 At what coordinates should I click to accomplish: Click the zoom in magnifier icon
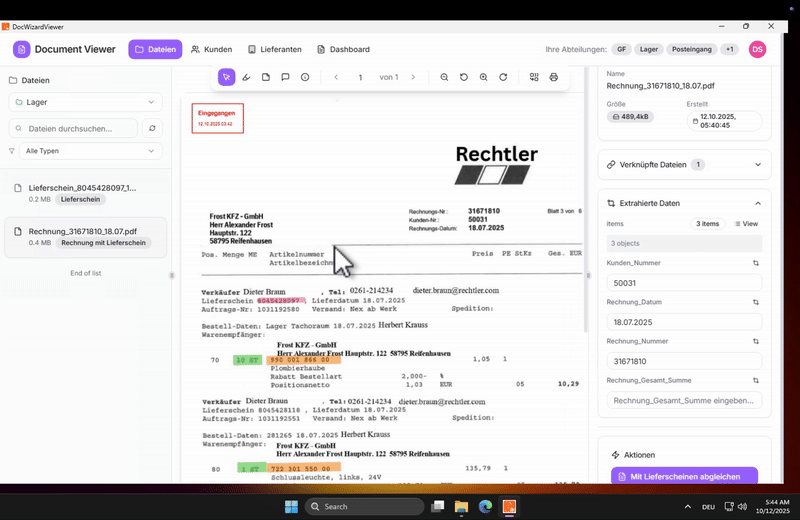[x=483, y=77]
